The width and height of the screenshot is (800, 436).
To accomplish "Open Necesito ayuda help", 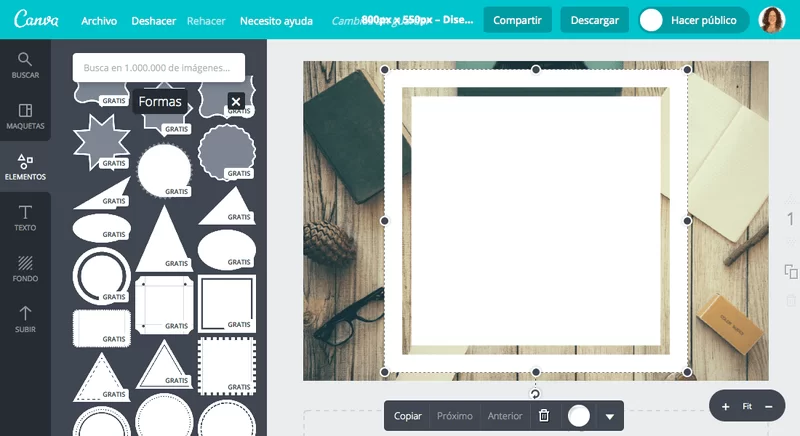I will (x=276, y=21).
